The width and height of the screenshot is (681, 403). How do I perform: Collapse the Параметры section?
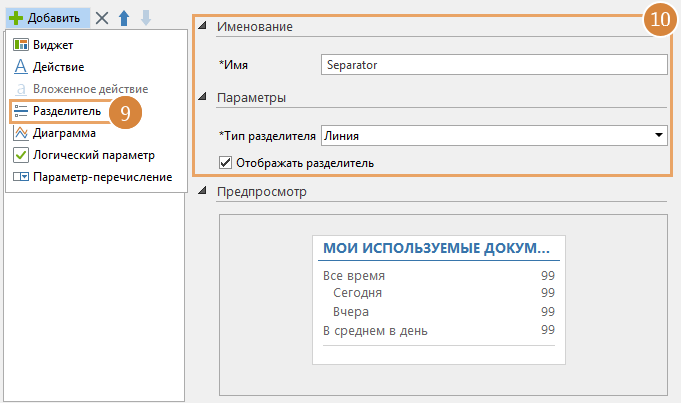tap(204, 98)
